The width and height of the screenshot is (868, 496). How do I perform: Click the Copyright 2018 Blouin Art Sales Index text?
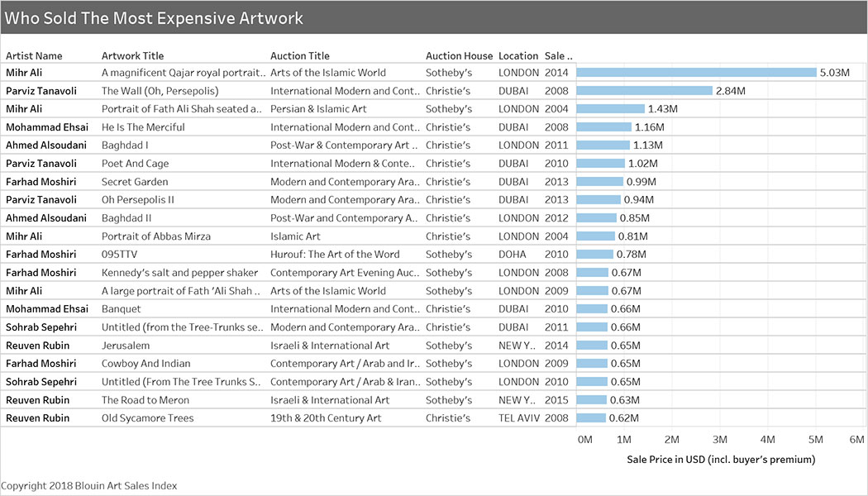[x=89, y=486]
